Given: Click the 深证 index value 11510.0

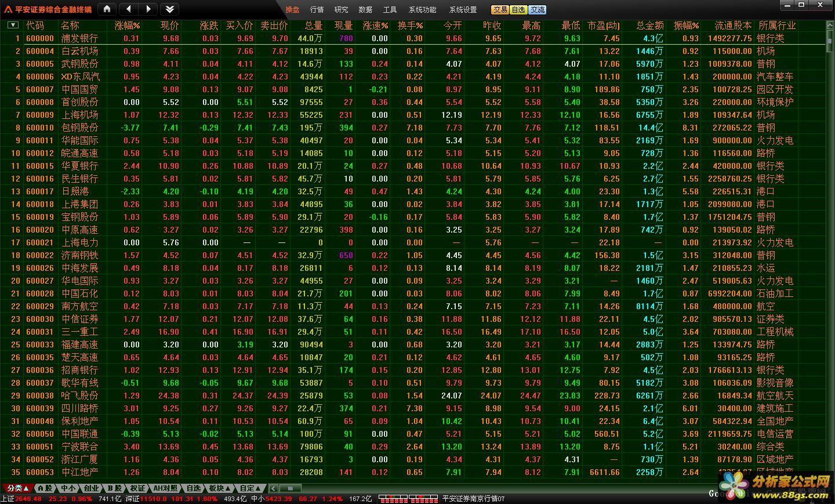Looking at the screenshot, I should pyautogui.click(x=153, y=499).
